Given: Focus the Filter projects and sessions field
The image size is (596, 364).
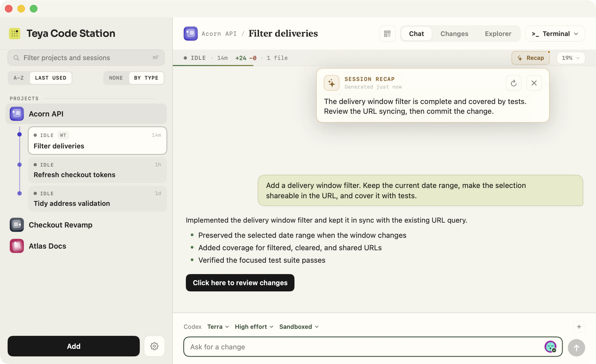Looking at the screenshot, I should (x=86, y=58).
